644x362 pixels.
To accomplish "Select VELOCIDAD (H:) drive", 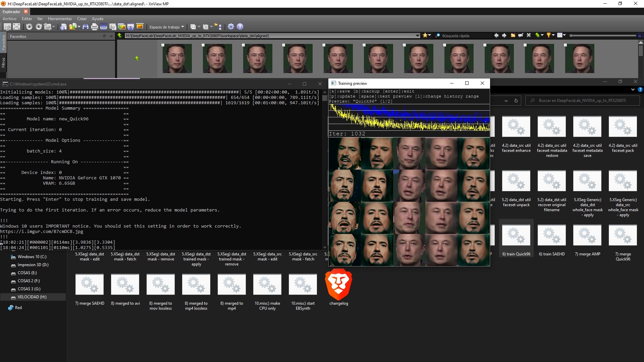I will coord(33,297).
